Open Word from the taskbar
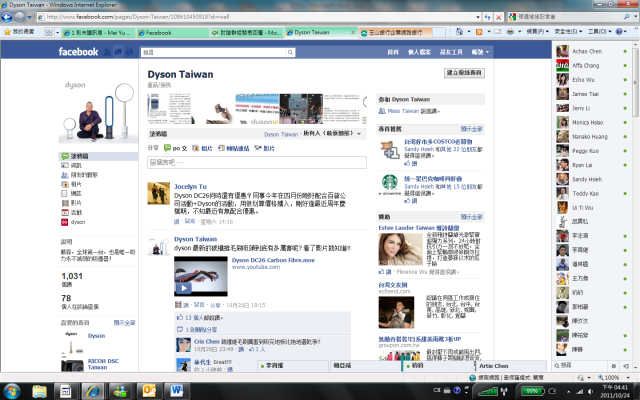Viewport: 640px width, 400px height. (176, 391)
